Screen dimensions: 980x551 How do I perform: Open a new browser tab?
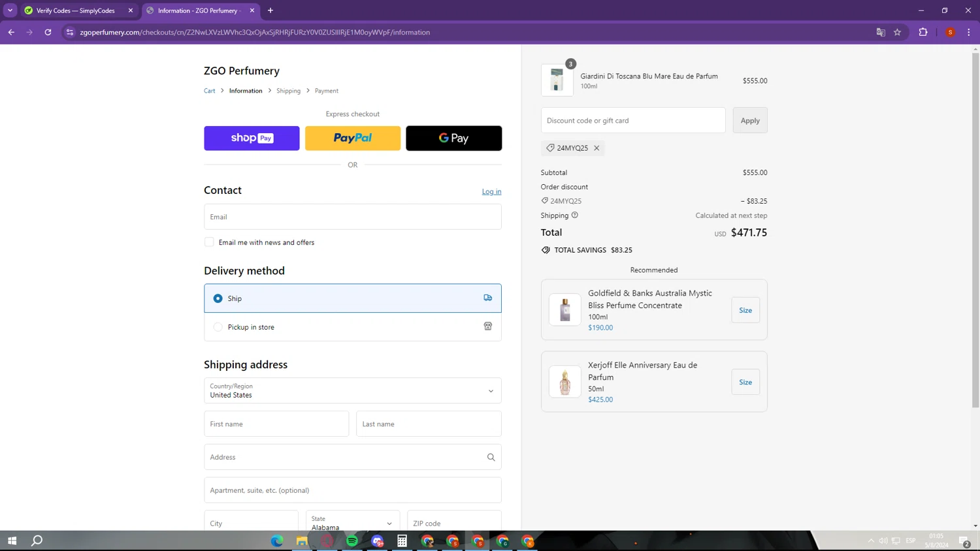tap(270, 10)
